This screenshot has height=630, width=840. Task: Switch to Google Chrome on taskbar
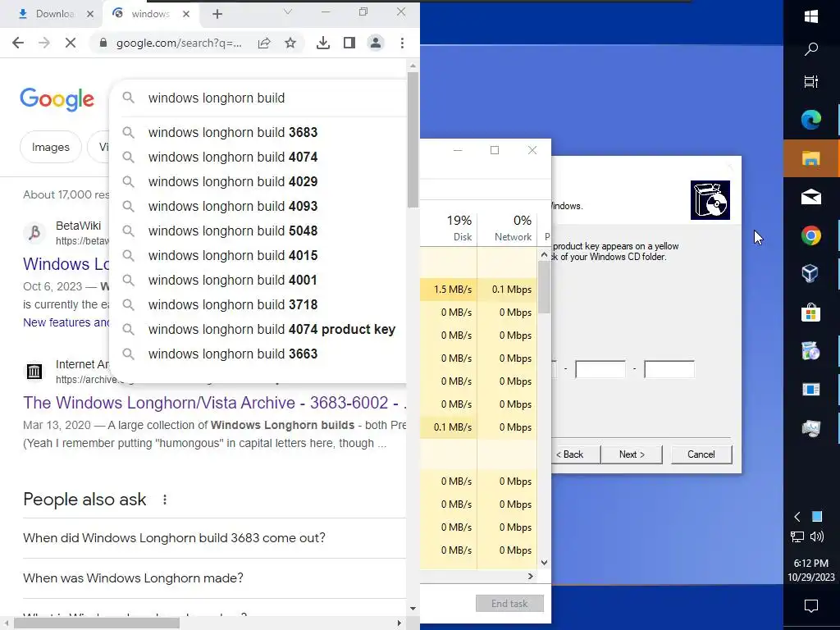(811, 235)
